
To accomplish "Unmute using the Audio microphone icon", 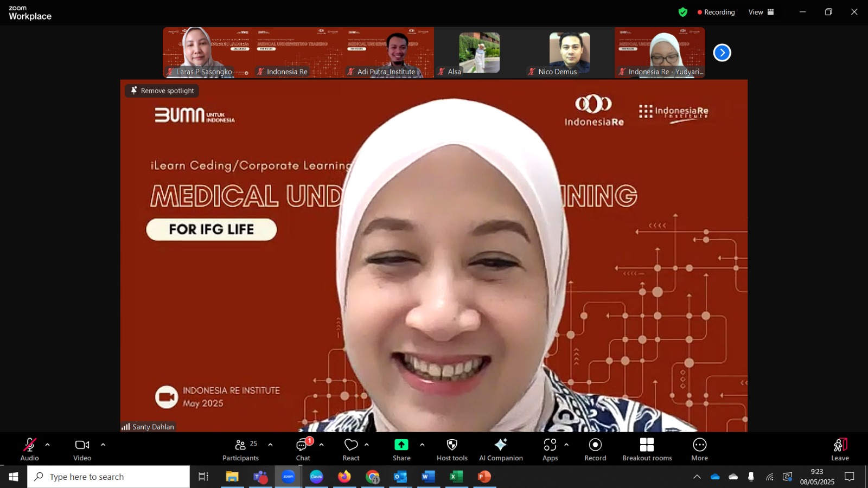I will [29, 445].
